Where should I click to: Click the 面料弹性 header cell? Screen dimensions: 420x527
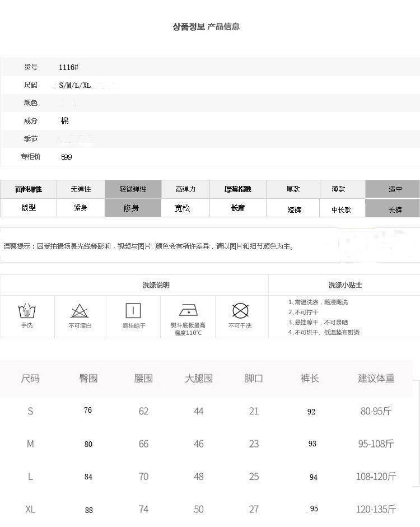click(29, 189)
